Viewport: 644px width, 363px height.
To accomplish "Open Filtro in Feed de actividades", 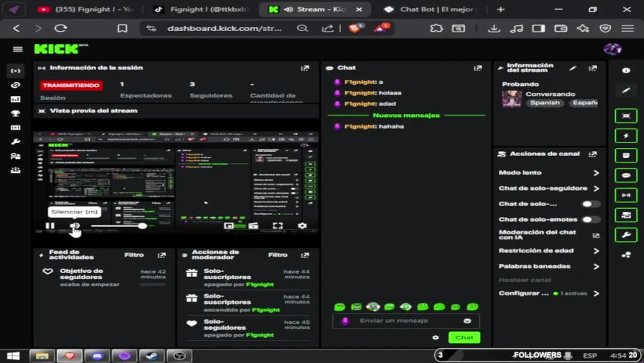I will pyautogui.click(x=134, y=255).
